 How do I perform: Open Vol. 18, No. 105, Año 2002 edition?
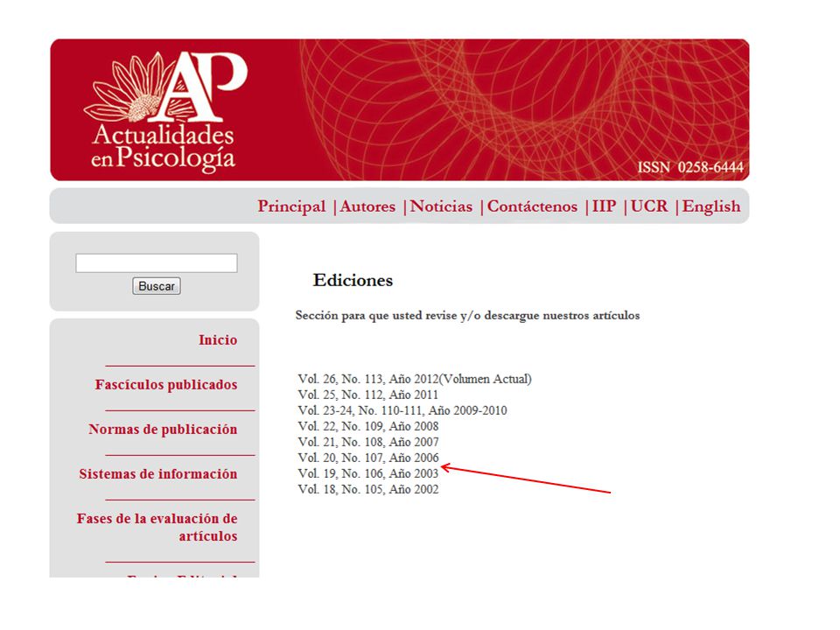[x=368, y=489]
